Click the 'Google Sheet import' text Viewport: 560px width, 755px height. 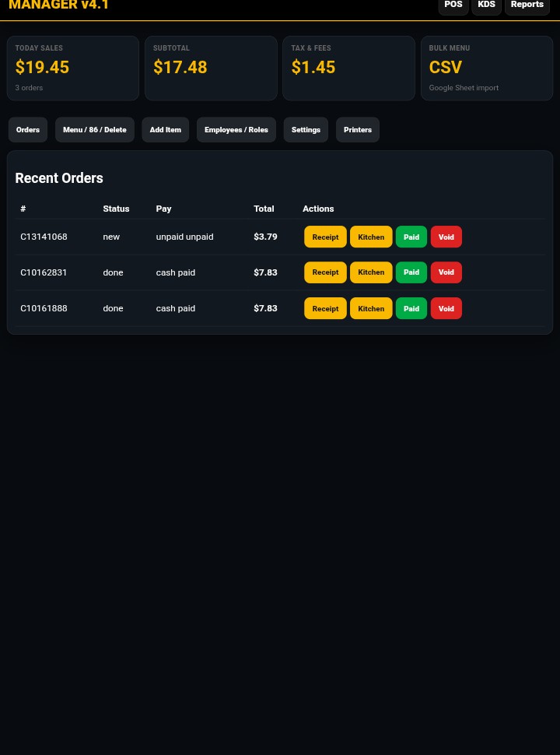(464, 88)
